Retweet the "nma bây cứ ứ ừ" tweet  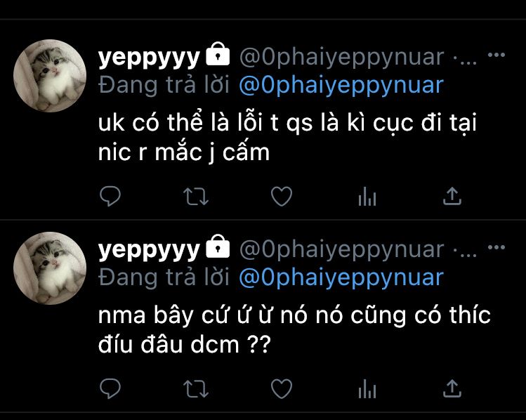point(196,389)
